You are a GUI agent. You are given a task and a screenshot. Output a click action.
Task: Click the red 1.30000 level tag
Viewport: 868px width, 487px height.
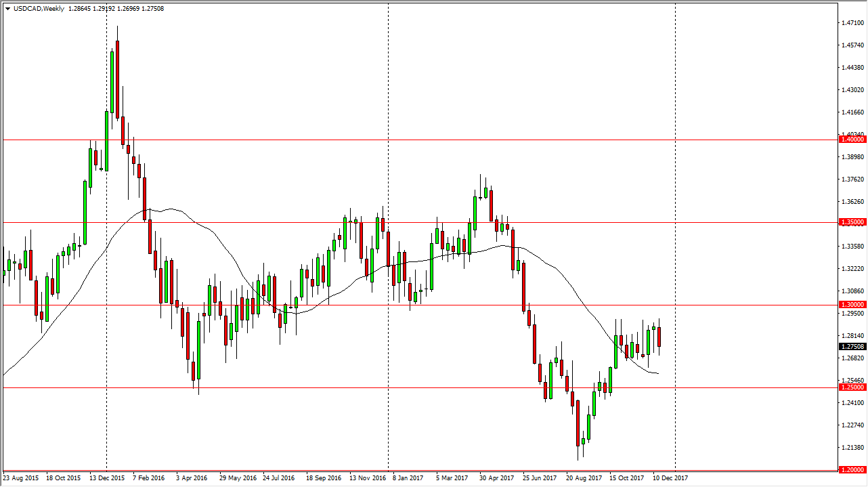click(x=852, y=305)
